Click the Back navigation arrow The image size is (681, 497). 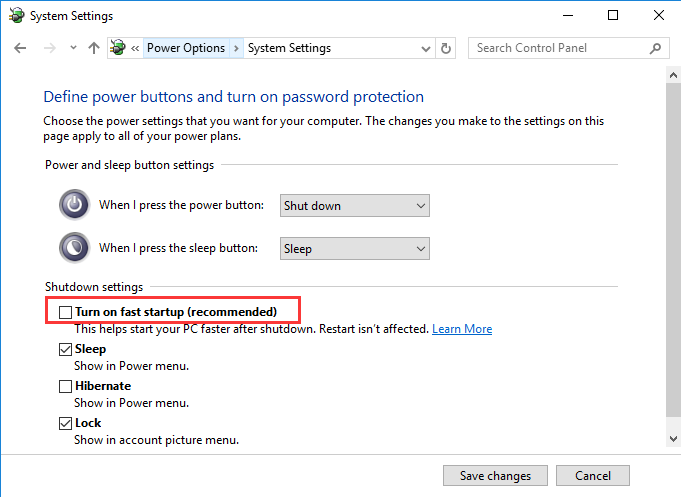coord(22,48)
